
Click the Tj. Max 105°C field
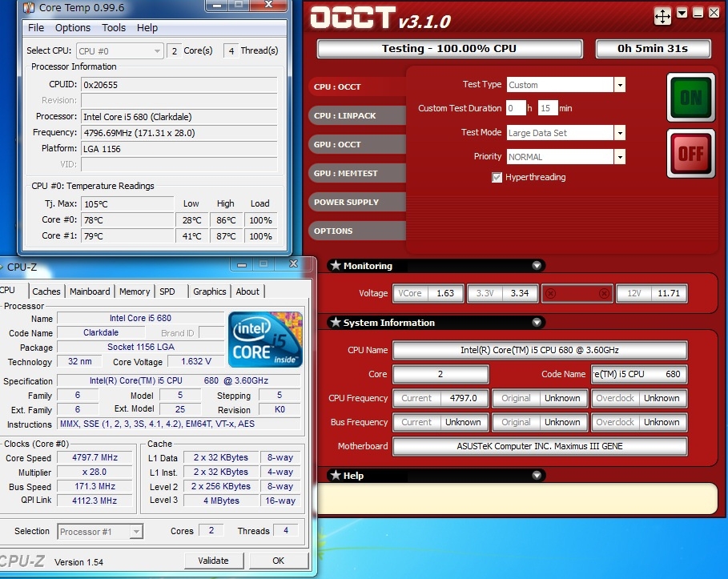pos(127,204)
